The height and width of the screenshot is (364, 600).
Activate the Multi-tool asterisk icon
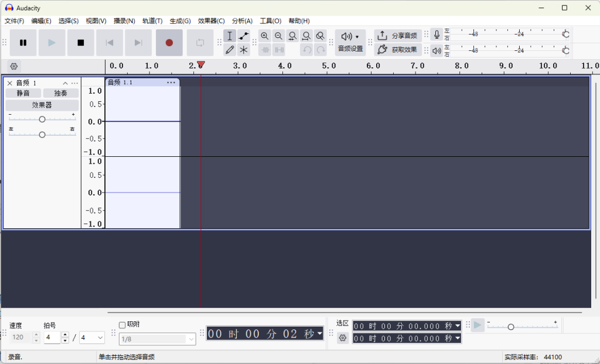pyautogui.click(x=244, y=50)
